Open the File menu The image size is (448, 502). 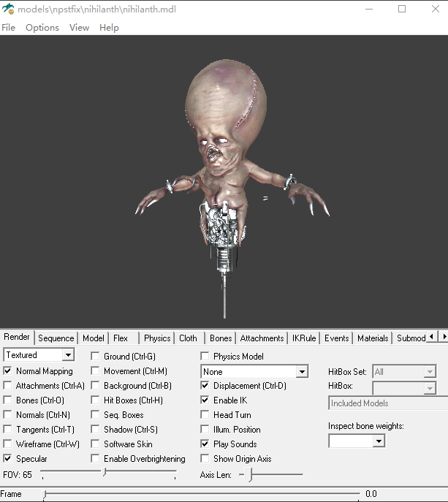8,28
